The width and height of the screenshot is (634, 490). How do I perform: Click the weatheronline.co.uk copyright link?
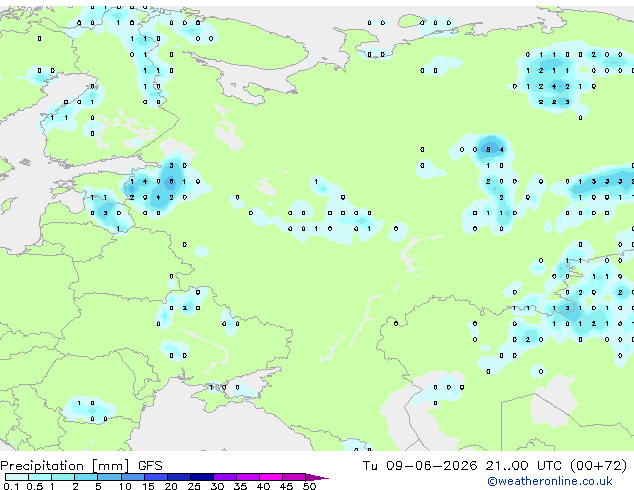550,481
